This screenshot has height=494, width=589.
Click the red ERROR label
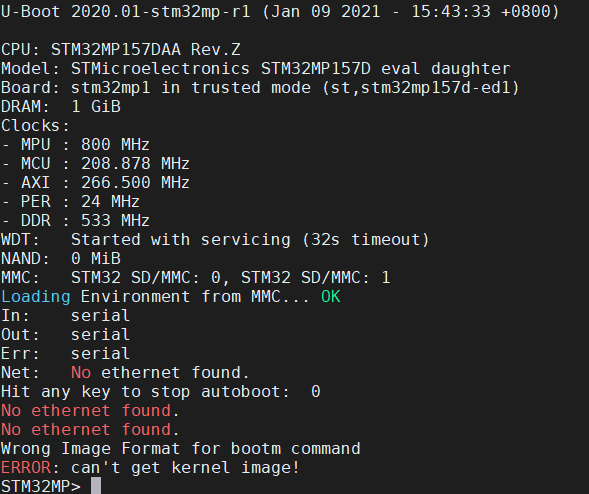point(26,468)
